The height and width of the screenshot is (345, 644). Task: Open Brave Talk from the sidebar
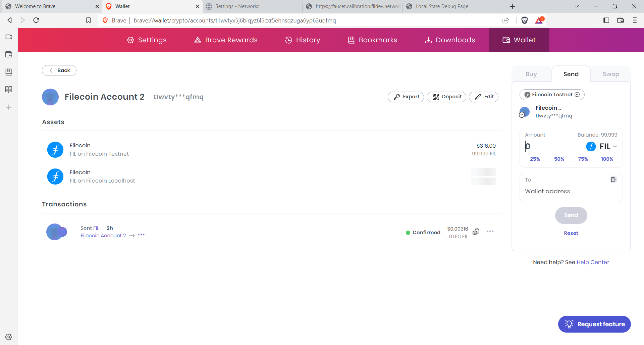(9, 37)
